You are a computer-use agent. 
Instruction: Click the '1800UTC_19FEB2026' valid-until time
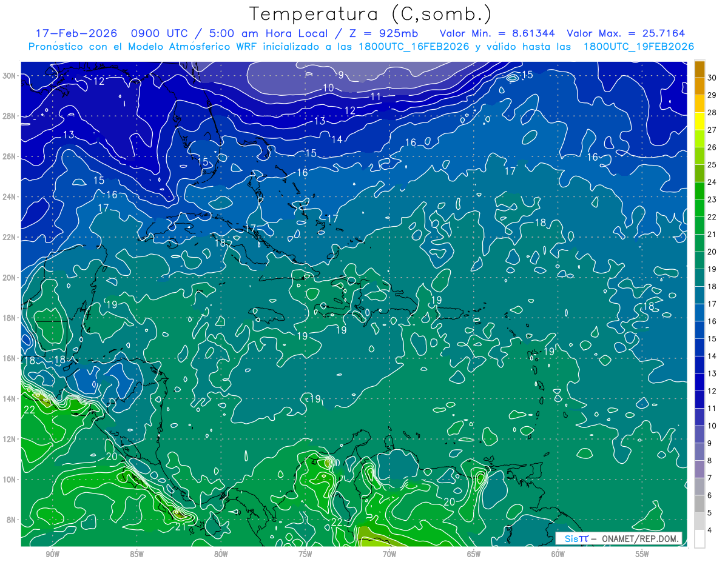(x=639, y=47)
